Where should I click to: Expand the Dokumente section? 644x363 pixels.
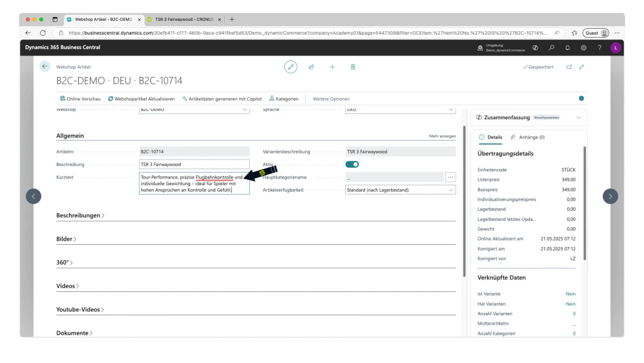click(x=75, y=333)
